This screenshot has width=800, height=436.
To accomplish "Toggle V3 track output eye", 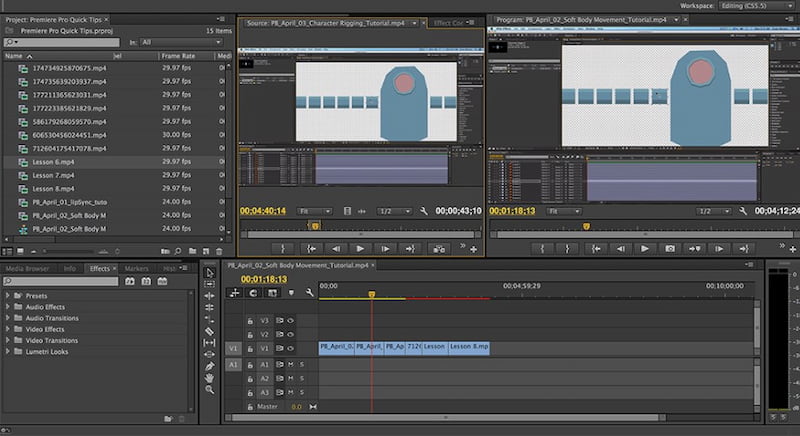I will pyautogui.click(x=290, y=321).
